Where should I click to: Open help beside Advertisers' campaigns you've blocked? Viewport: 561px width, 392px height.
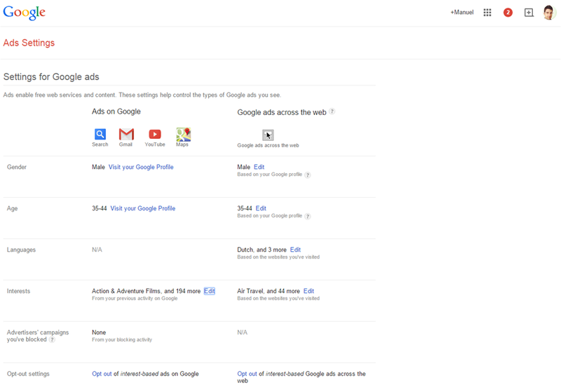[x=52, y=340]
